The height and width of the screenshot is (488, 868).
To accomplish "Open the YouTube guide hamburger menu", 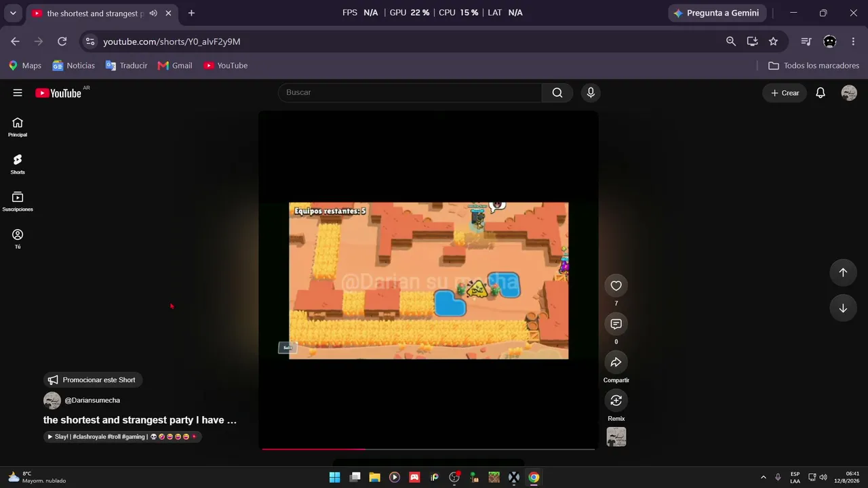I will [x=18, y=93].
